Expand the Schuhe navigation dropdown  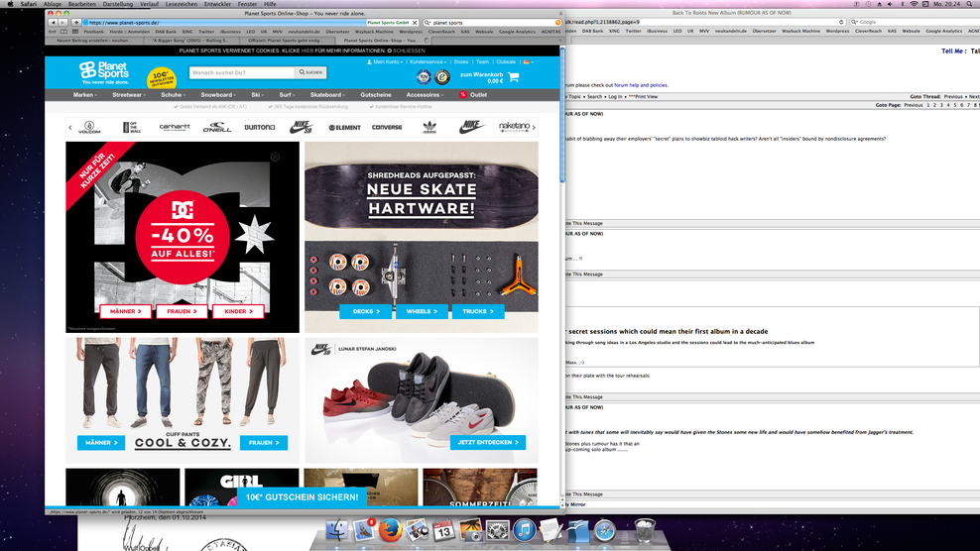(x=174, y=95)
